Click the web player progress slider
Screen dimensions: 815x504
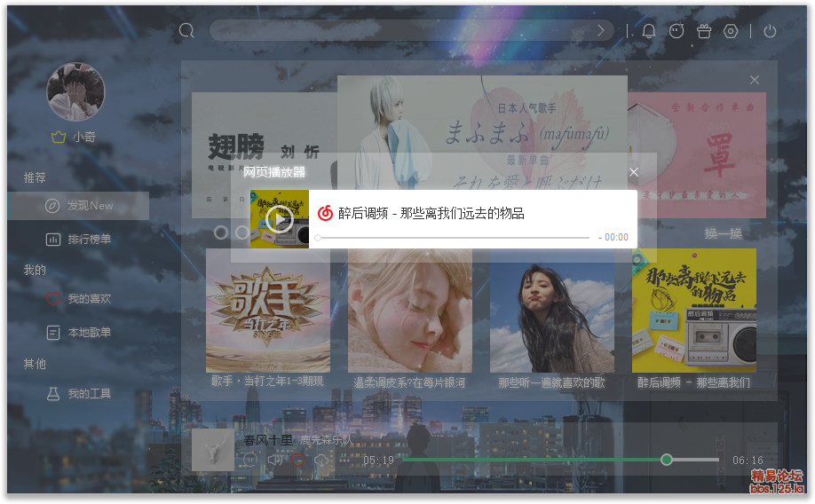[x=453, y=238]
